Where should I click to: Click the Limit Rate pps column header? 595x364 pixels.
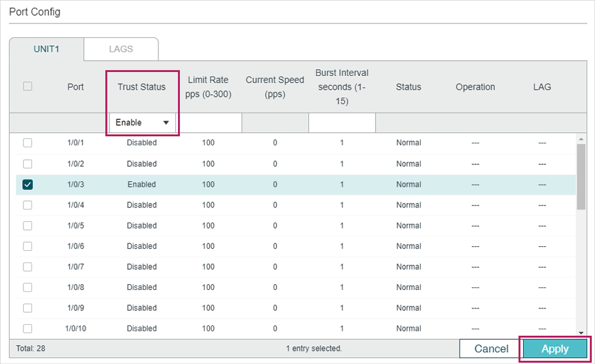tap(208, 87)
